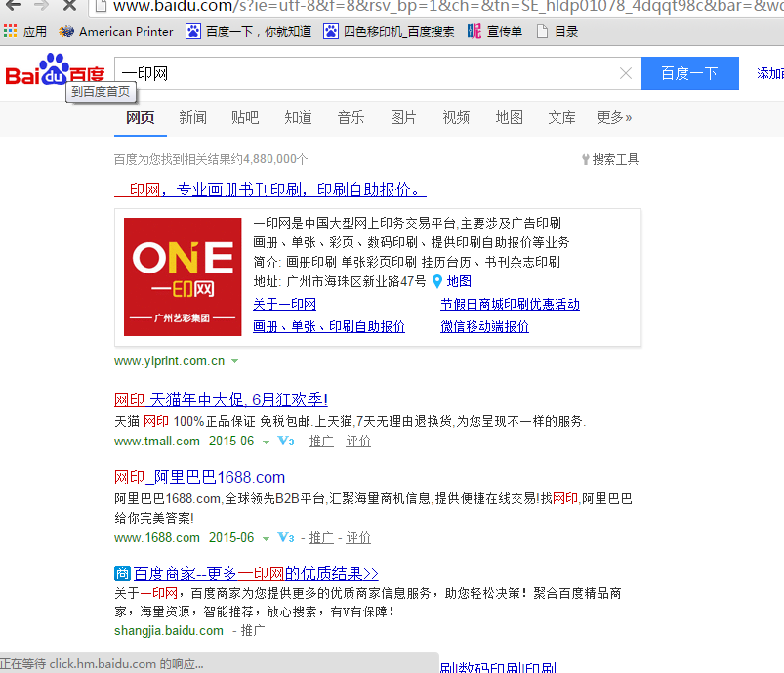Open the 应用 apps grid icon
The height and width of the screenshot is (673, 784).
pos(10,31)
